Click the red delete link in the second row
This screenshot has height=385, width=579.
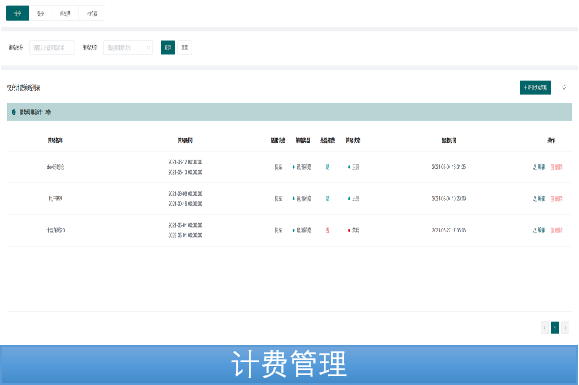point(556,199)
